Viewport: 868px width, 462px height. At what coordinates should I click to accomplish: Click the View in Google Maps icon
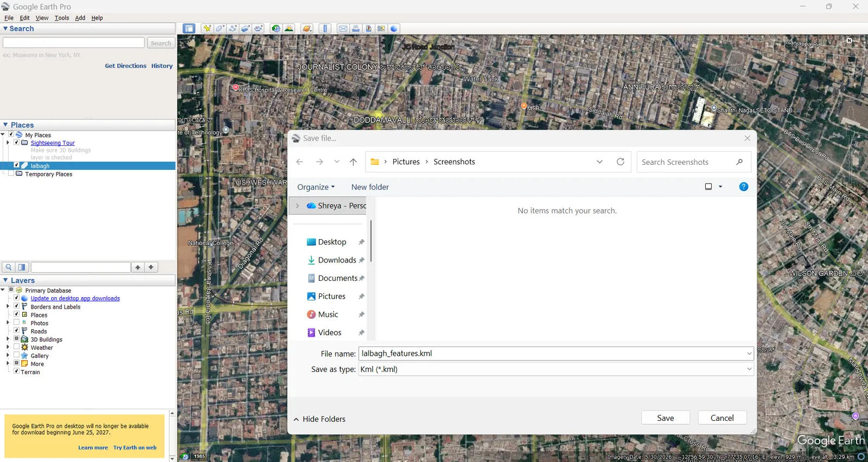(381, 29)
